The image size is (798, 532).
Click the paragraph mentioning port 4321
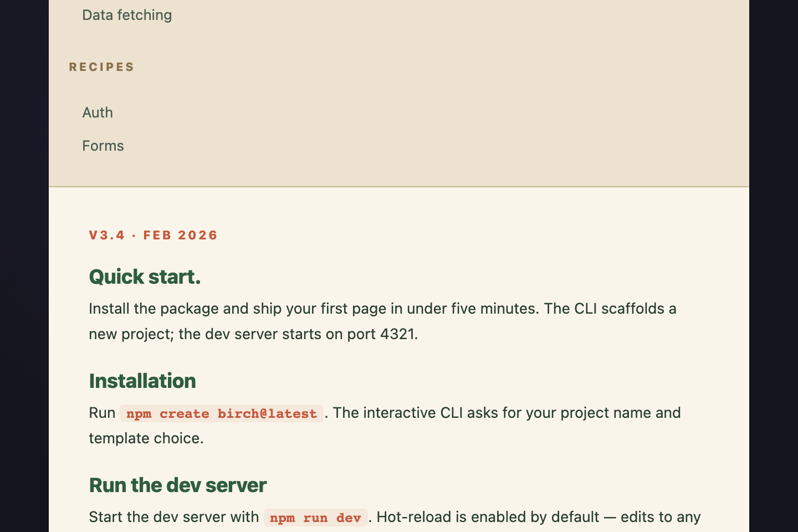tap(382, 321)
